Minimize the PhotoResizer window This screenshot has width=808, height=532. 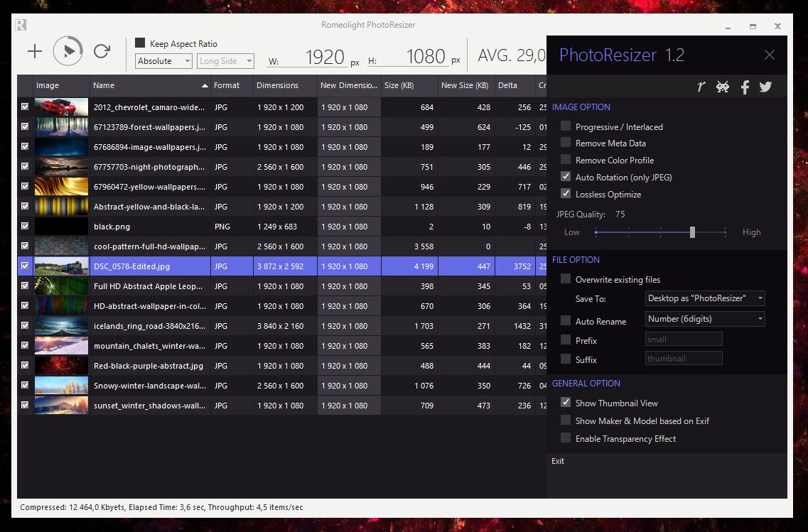[x=728, y=27]
